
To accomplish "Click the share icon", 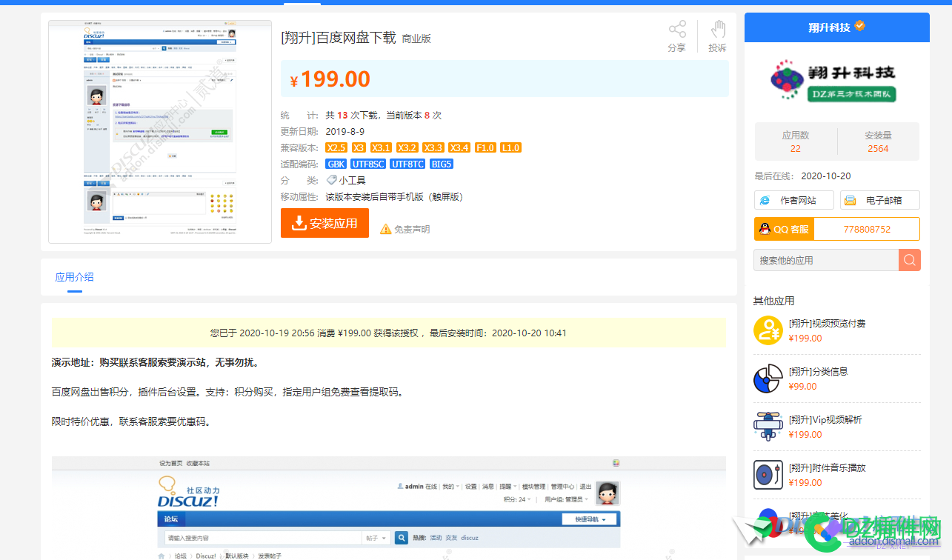I will pos(677,30).
